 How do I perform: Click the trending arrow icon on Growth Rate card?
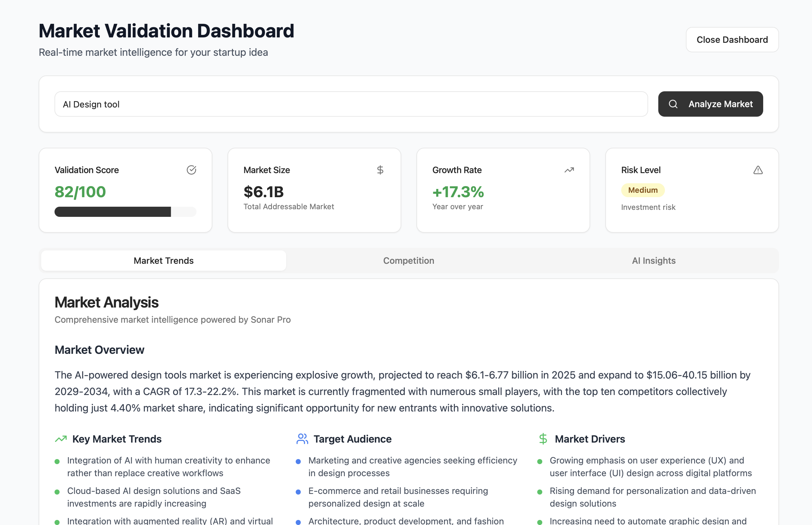point(569,170)
